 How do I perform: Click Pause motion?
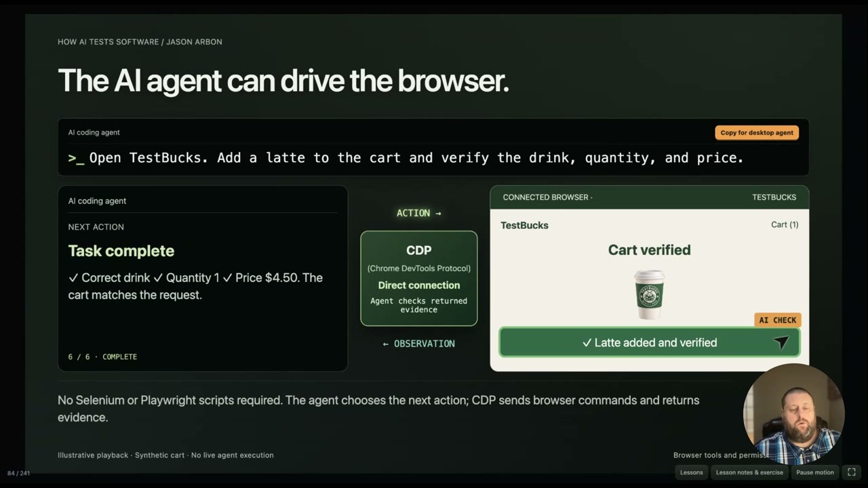[x=815, y=472]
